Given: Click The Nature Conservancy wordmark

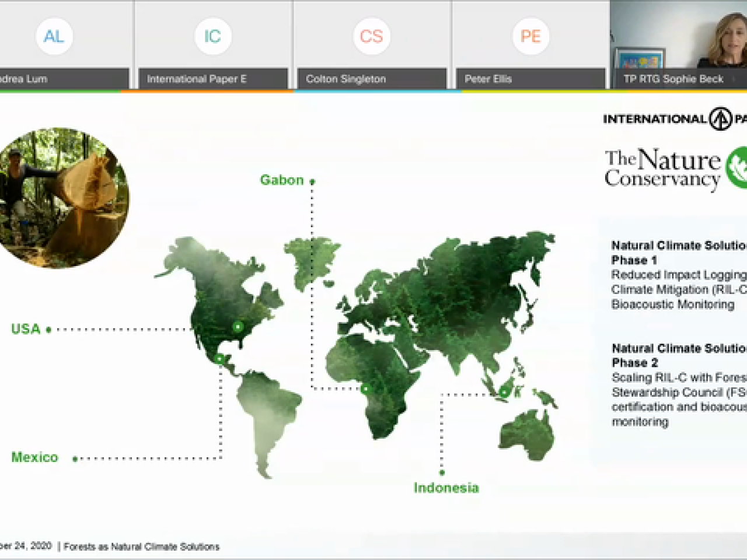Looking at the screenshot, I should (x=662, y=169).
